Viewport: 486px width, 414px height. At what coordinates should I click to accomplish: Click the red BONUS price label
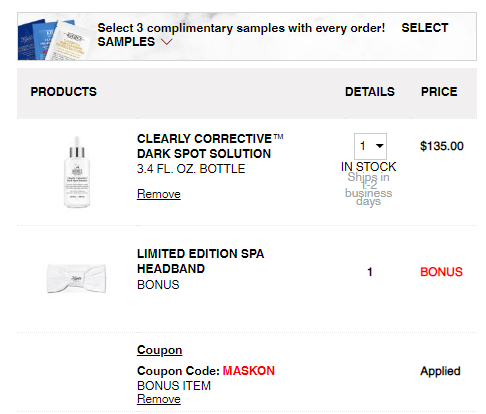(x=441, y=272)
